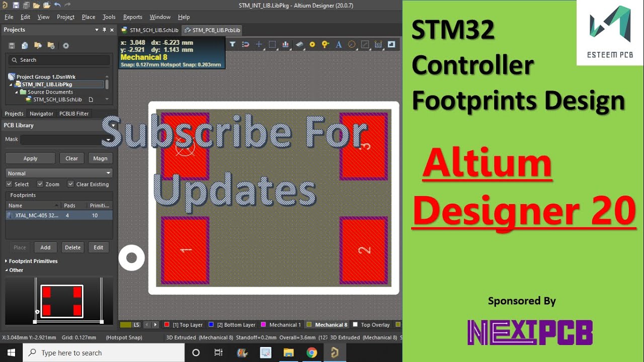This screenshot has width=644, height=362.
Task: Click the red Top Layer color swatch
Action: 167,325
